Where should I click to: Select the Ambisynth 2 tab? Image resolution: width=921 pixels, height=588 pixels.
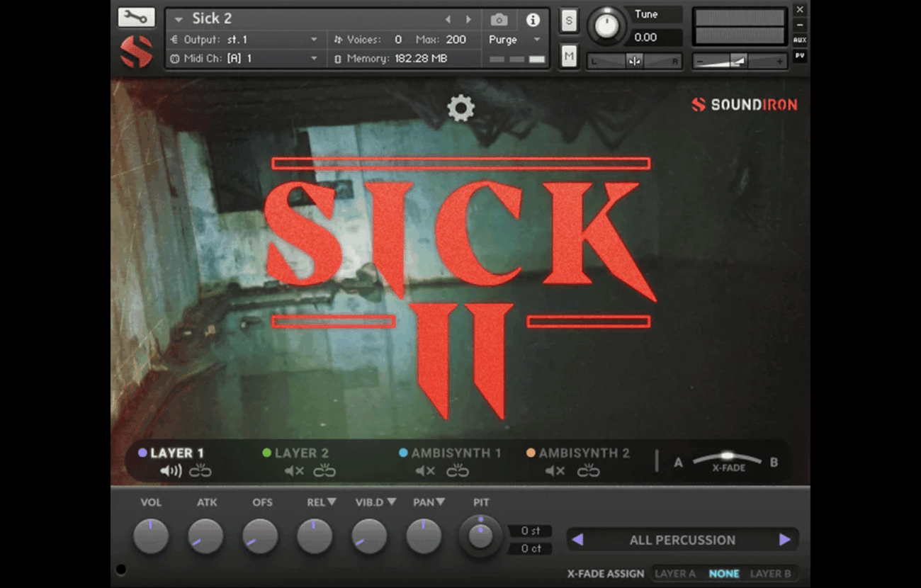584,453
